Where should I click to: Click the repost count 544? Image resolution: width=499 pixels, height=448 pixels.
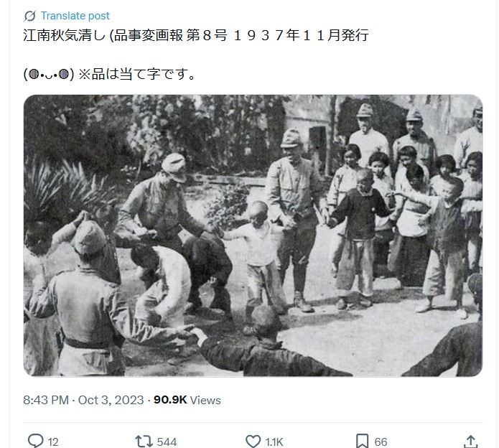[167, 442]
